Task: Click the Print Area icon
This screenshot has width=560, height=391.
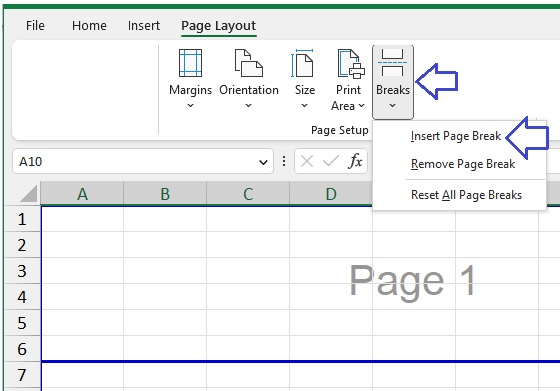Action: [x=351, y=64]
